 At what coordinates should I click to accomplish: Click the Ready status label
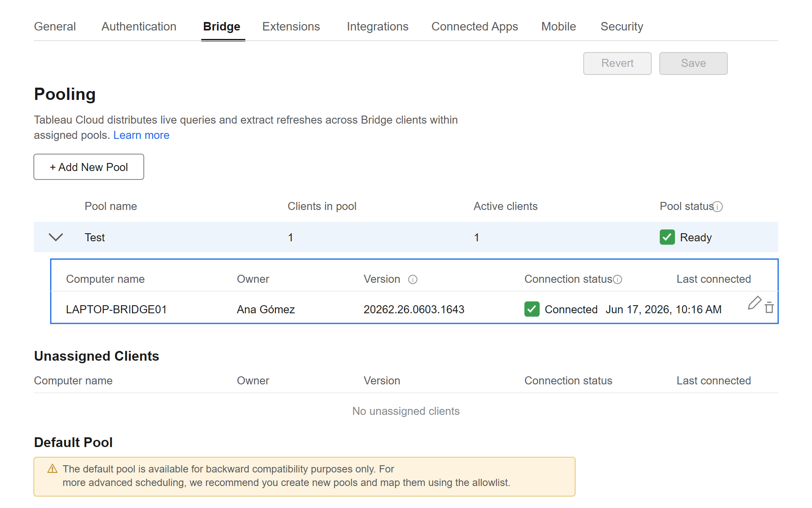(696, 237)
